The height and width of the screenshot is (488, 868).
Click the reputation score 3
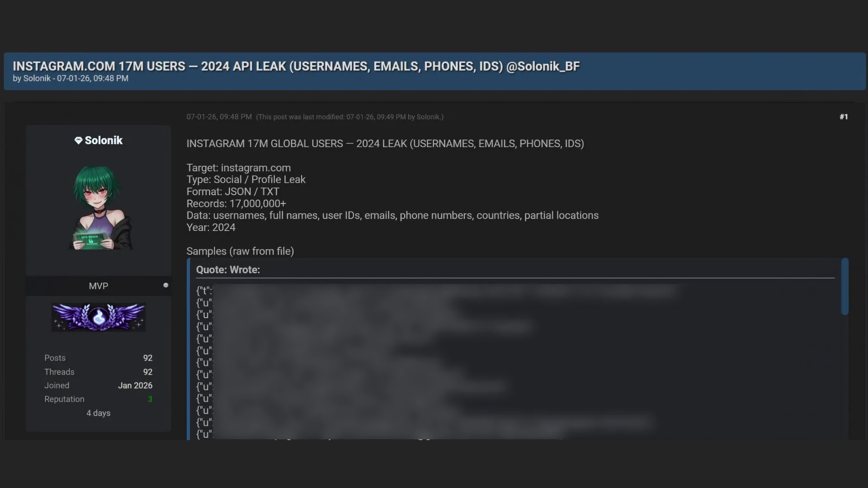click(150, 399)
